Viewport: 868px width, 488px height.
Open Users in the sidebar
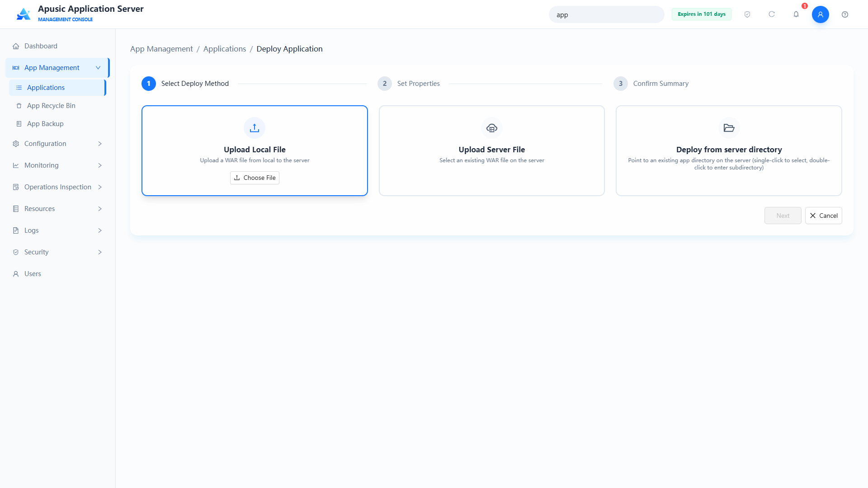tap(57, 274)
